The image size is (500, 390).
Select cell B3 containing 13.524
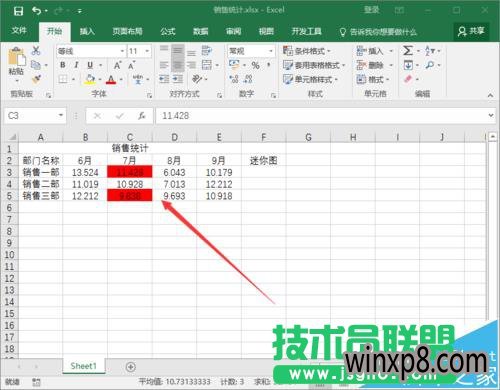coord(85,172)
